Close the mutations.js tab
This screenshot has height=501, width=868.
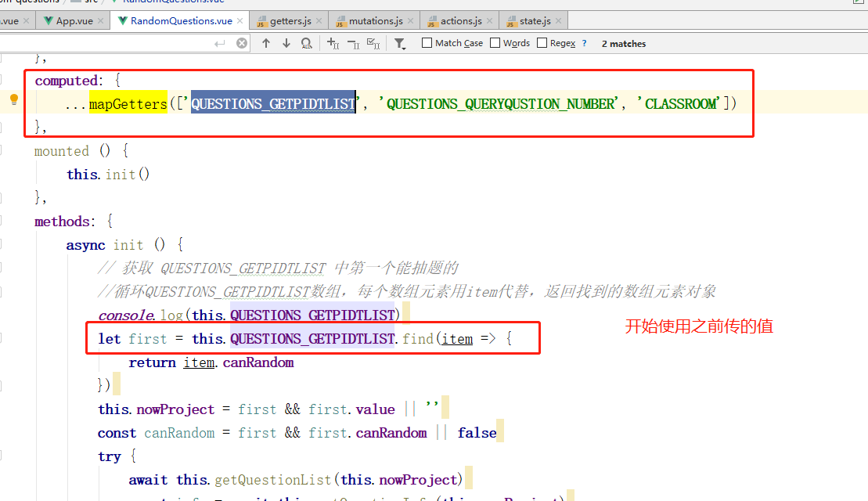click(x=410, y=21)
